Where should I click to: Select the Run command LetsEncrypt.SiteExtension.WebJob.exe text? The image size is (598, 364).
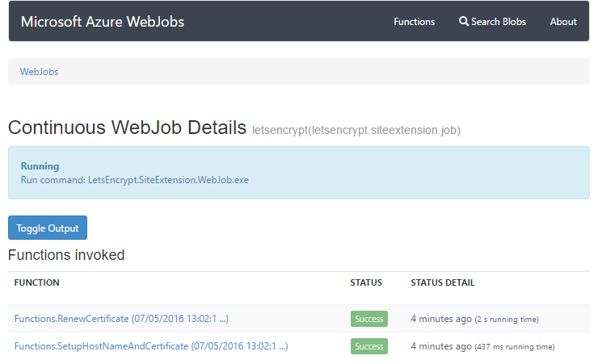[135, 180]
